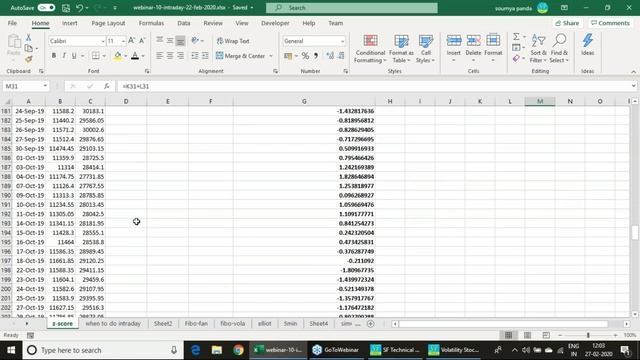Screen dimensions: 640x360
Task: Click Merge & Center button
Action: tap(241, 56)
